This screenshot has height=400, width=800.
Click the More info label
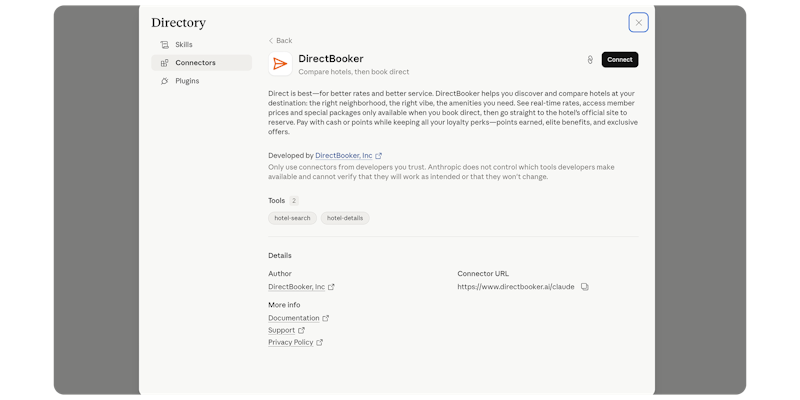(284, 305)
